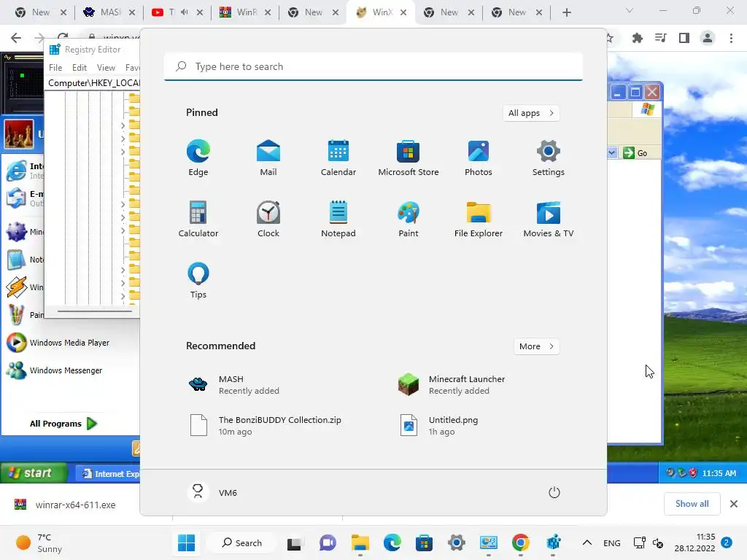The height and width of the screenshot is (560, 747).
Task: Expand All apps list
Action: coord(531,113)
